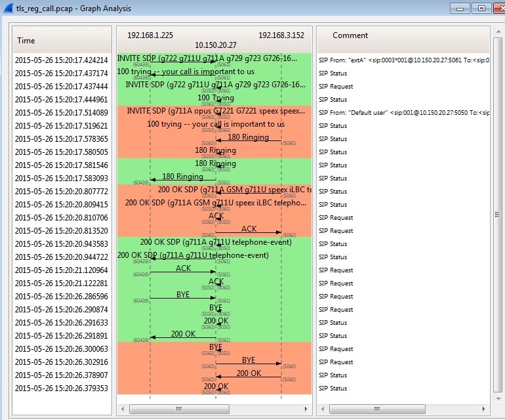
Task: Click the SIP From Default user comment
Action: (404, 113)
